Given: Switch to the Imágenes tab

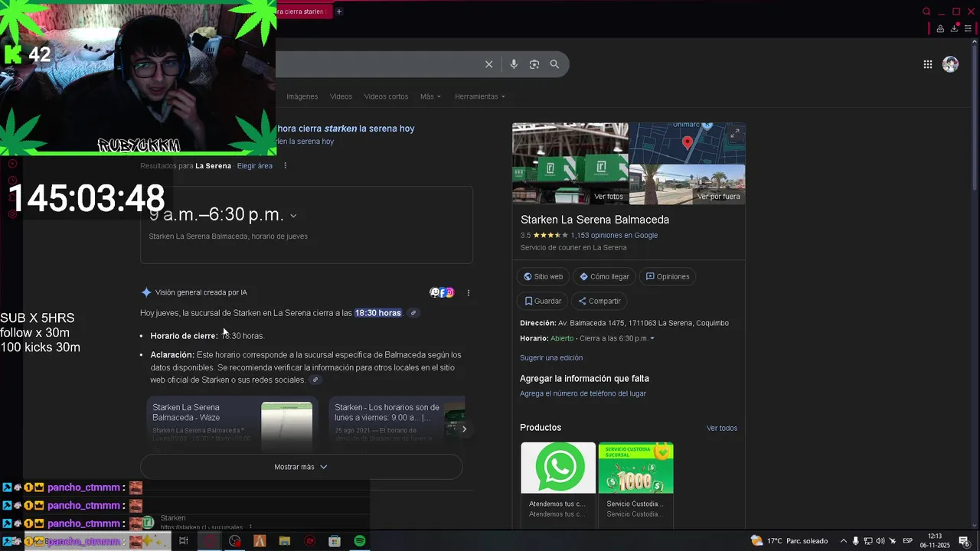Looking at the screenshot, I should point(302,96).
